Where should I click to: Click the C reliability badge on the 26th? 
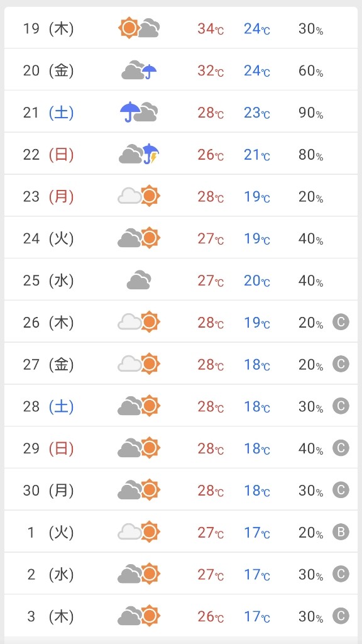341,322
